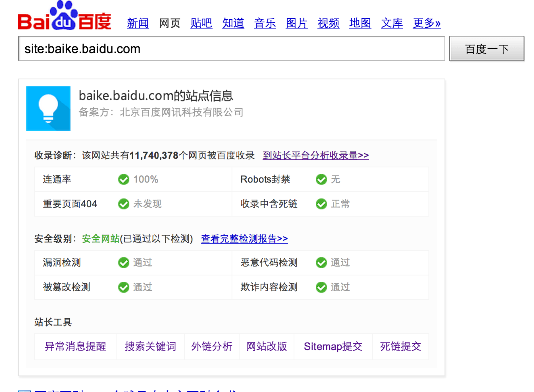Expand the 更多» more link
The height and width of the screenshot is (392, 534).
coord(427,23)
